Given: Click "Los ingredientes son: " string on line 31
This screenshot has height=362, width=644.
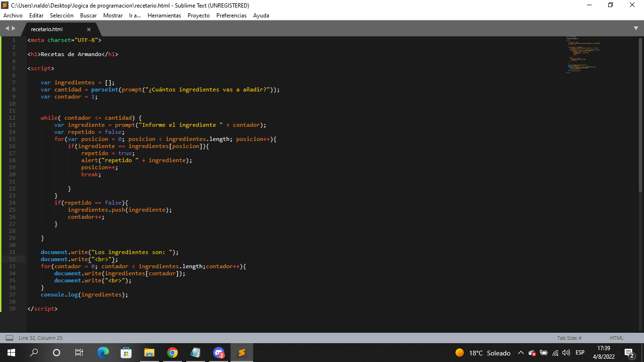Looking at the screenshot, I should click(x=133, y=252).
